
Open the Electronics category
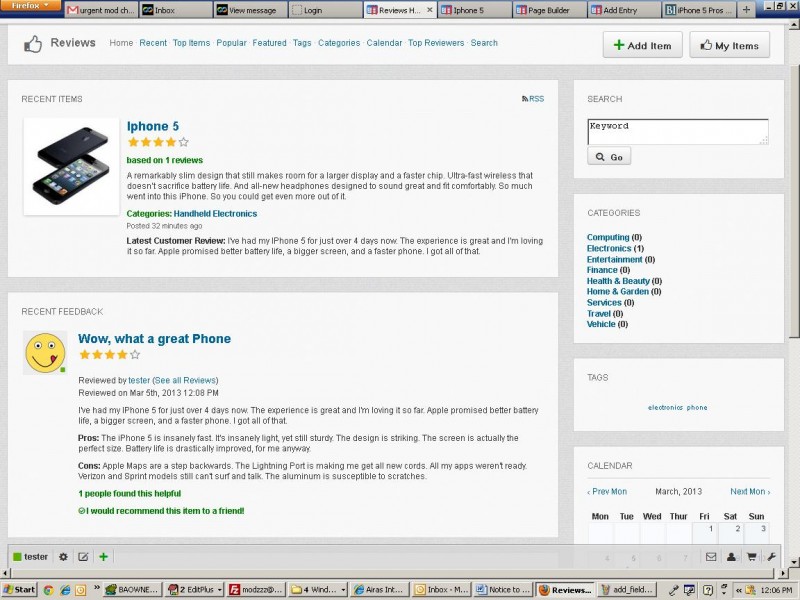(x=609, y=248)
